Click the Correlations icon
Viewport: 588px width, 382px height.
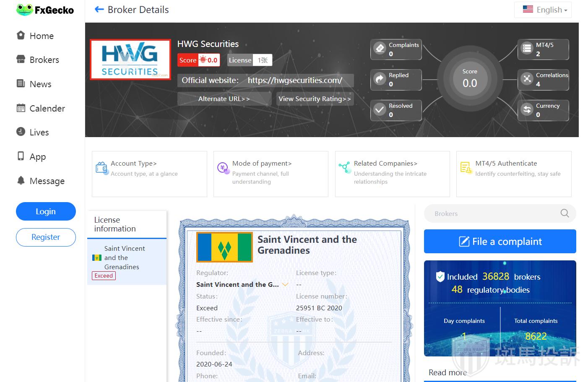[527, 79]
